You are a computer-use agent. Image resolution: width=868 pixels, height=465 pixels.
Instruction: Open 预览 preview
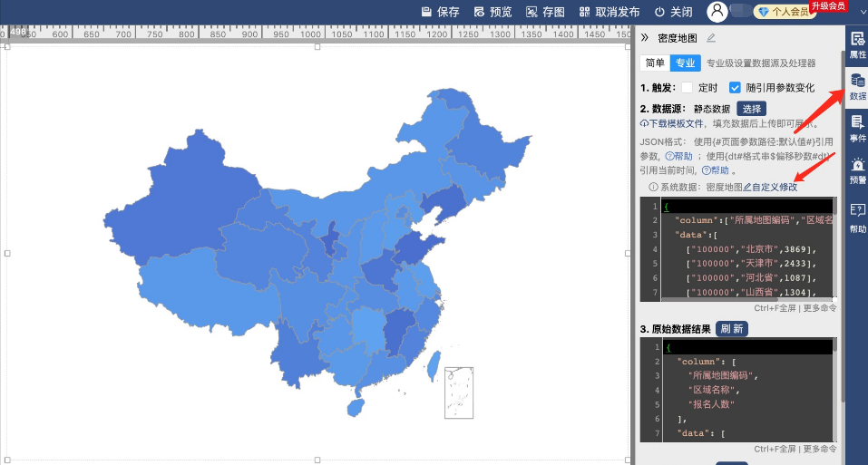point(493,12)
